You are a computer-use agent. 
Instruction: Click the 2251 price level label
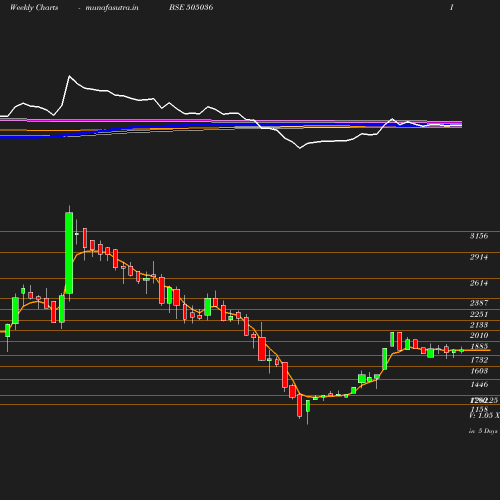click(x=479, y=314)
